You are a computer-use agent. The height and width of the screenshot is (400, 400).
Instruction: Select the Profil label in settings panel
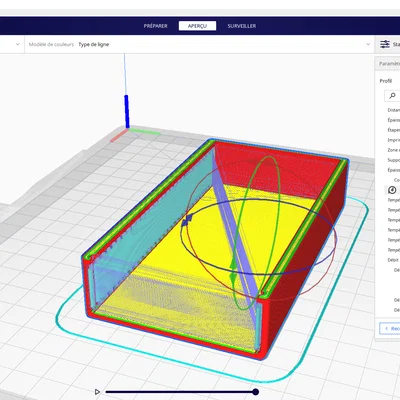click(386, 81)
